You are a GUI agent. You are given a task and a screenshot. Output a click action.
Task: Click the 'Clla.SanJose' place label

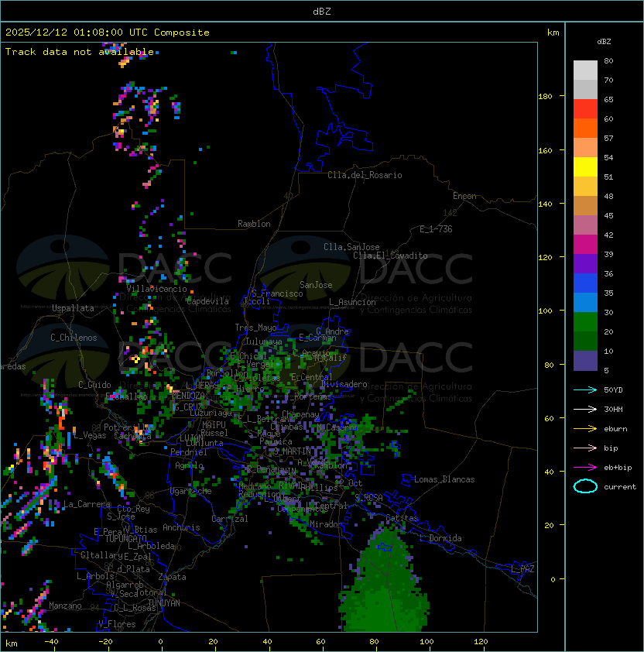[351, 247]
